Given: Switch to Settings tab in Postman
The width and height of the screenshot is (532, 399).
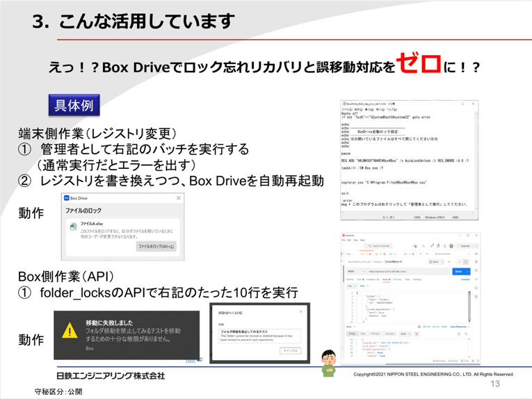Looking at the screenshot, I should 417,279.
